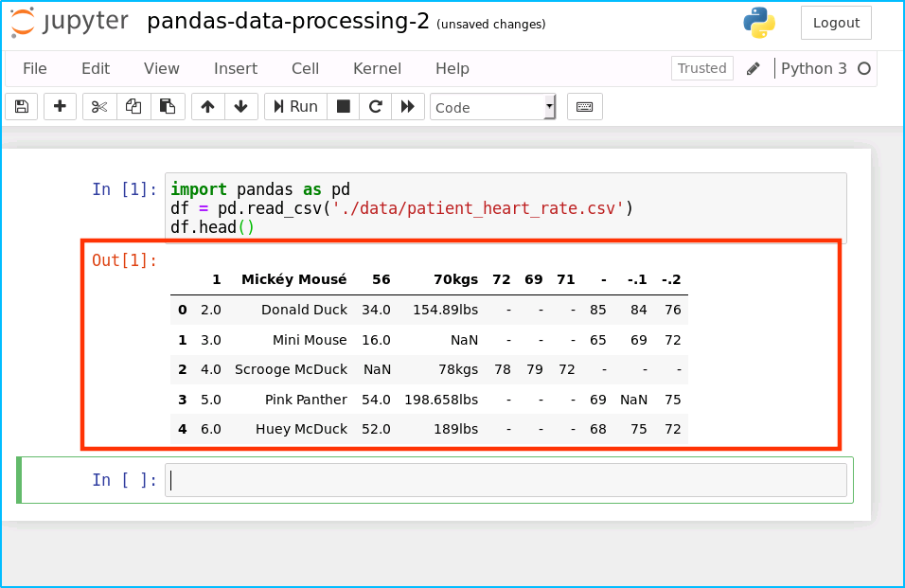Click the Python logo icon
The image size is (905, 588).
click(759, 23)
